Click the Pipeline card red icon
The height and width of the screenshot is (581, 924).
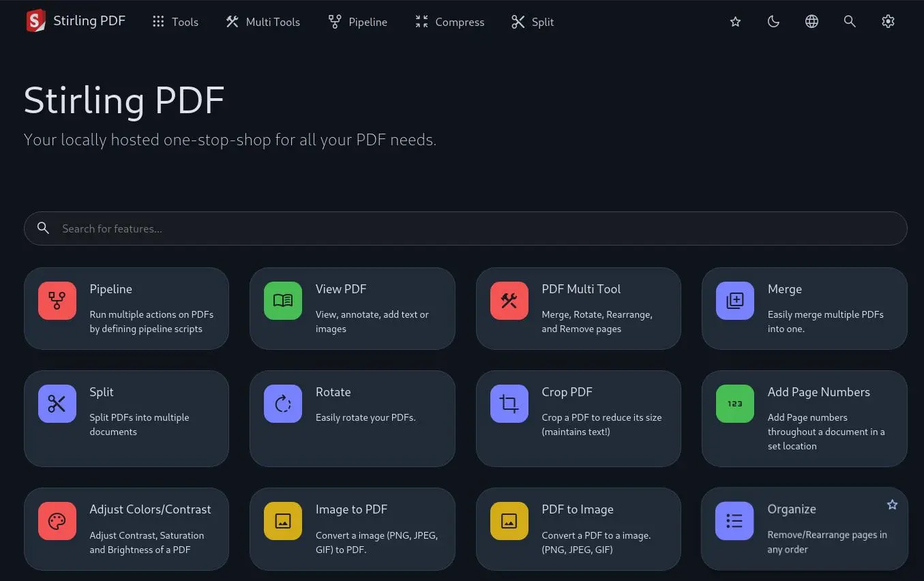pos(57,301)
